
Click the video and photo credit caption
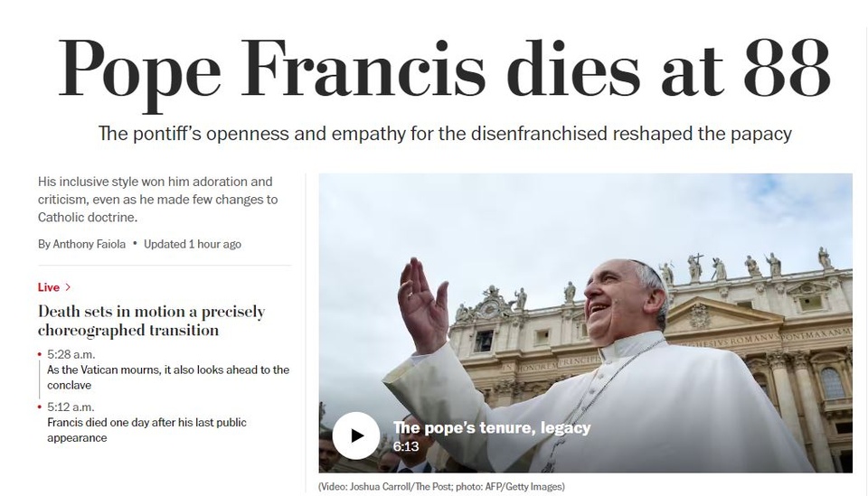tap(441, 487)
